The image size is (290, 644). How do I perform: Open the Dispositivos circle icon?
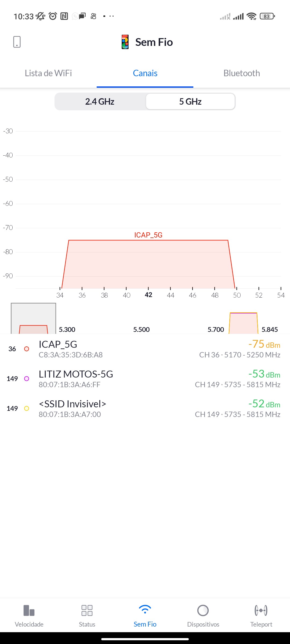click(x=203, y=610)
